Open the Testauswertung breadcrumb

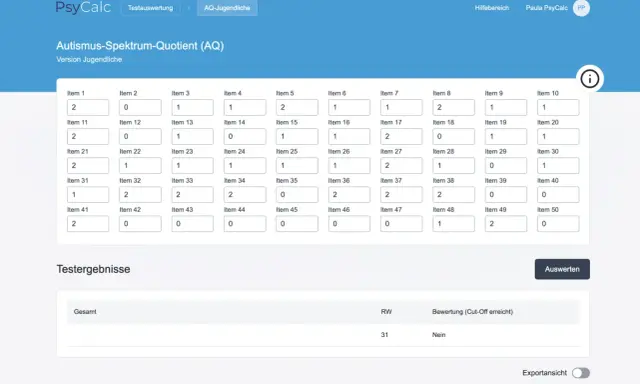pyautogui.click(x=150, y=8)
